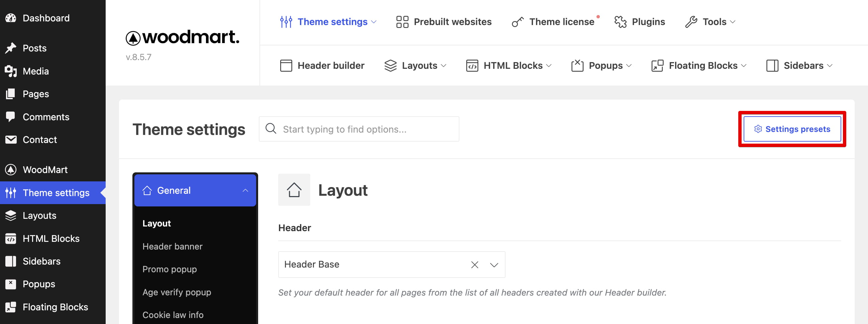Click the top bar Layouts layers icon
Viewport: 868px width, 324px height.
pos(391,65)
